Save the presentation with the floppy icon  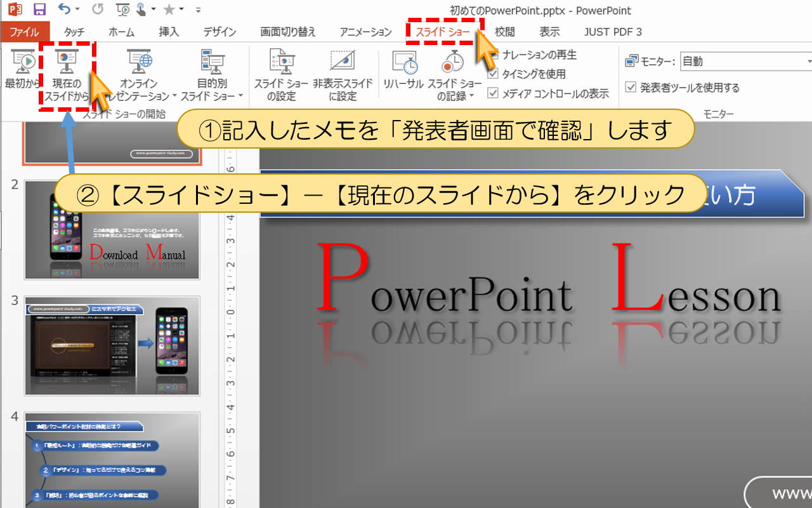(39, 10)
